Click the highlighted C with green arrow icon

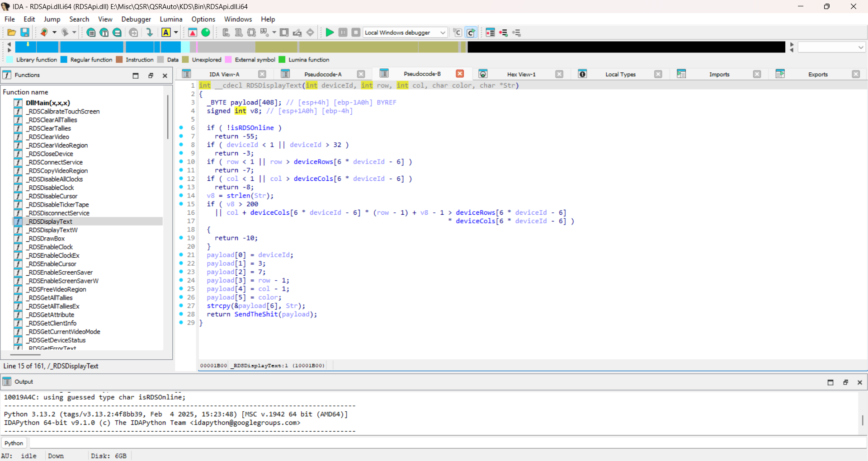coord(471,33)
